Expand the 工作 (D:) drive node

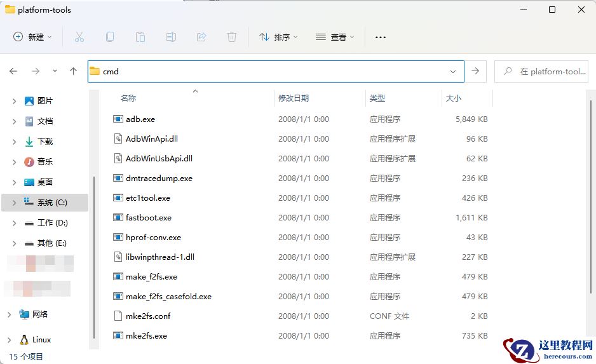click(x=14, y=223)
